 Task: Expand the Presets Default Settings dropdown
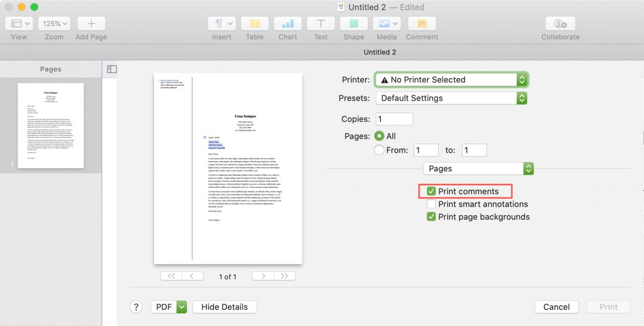[x=451, y=98]
